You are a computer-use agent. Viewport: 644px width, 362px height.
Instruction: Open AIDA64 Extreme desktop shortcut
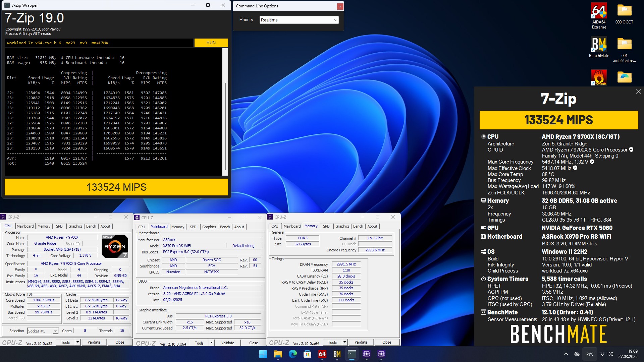(x=599, y=16)
